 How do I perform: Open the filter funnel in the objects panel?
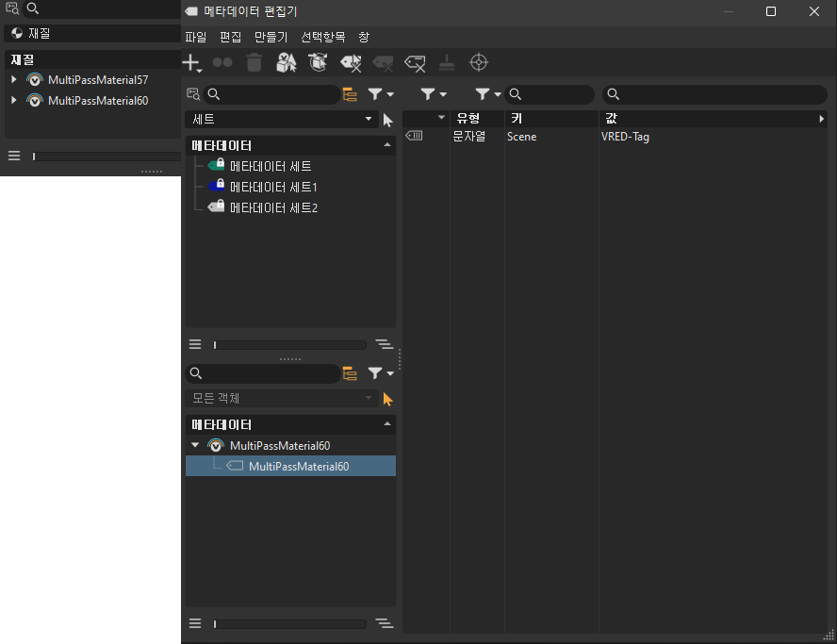click(x=381, y=373)
